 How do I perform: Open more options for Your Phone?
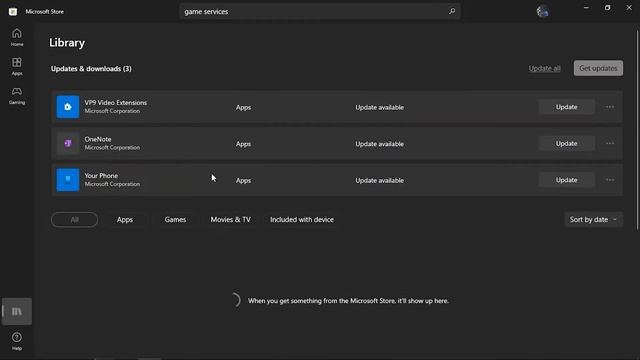click(x=610, y=180)
